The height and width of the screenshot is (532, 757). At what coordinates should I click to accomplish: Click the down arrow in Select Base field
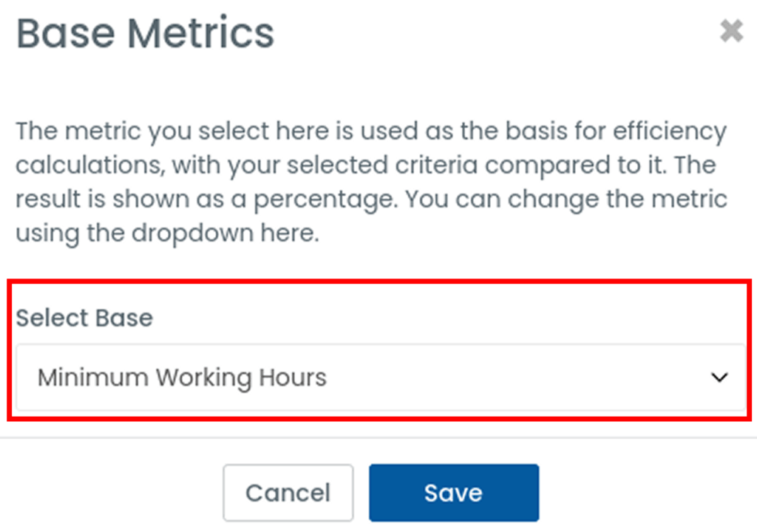719,378
